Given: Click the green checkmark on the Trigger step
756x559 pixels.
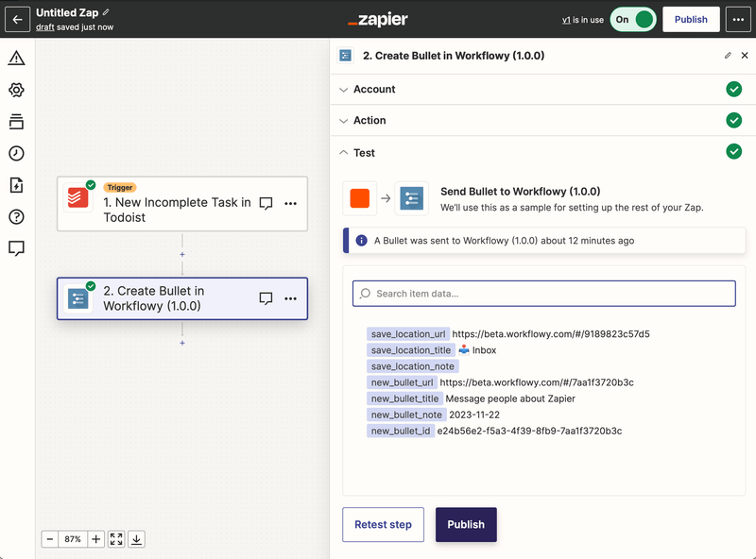Looking at the screenshot, I should tap(92, 186).
